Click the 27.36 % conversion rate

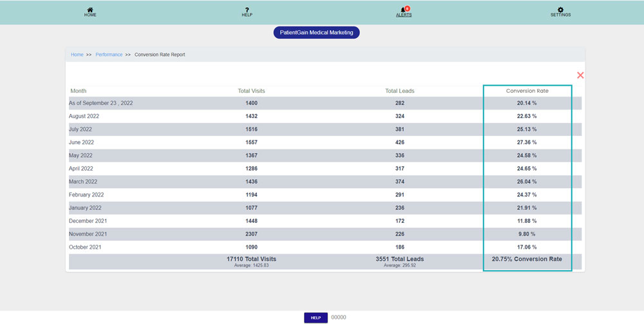coord(527,142)
